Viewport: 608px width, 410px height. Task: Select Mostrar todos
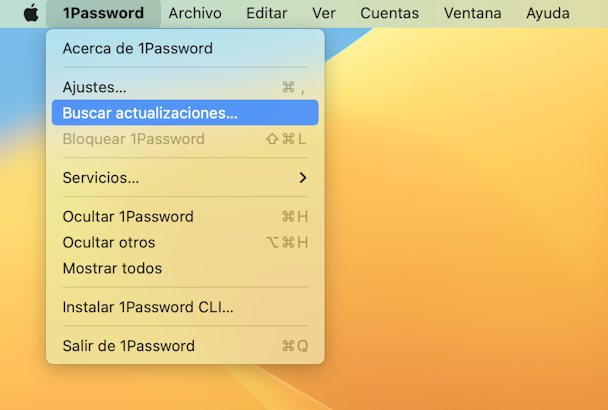[185, 268]
